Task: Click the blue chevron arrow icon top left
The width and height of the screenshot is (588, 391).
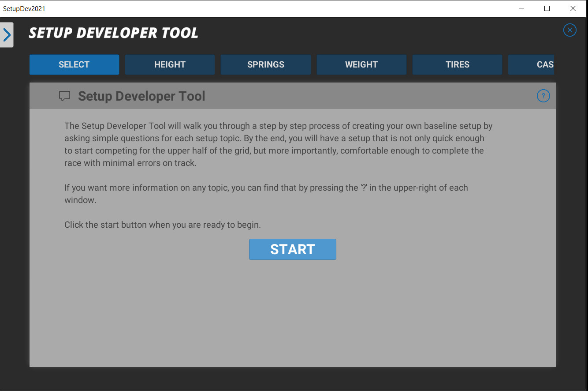Action: tap(7, 34)
